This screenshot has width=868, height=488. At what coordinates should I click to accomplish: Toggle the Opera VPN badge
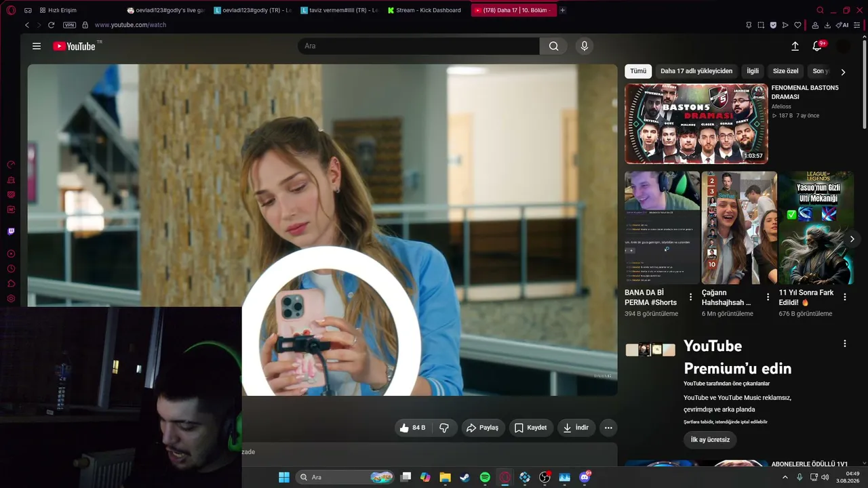pos(69,25)
